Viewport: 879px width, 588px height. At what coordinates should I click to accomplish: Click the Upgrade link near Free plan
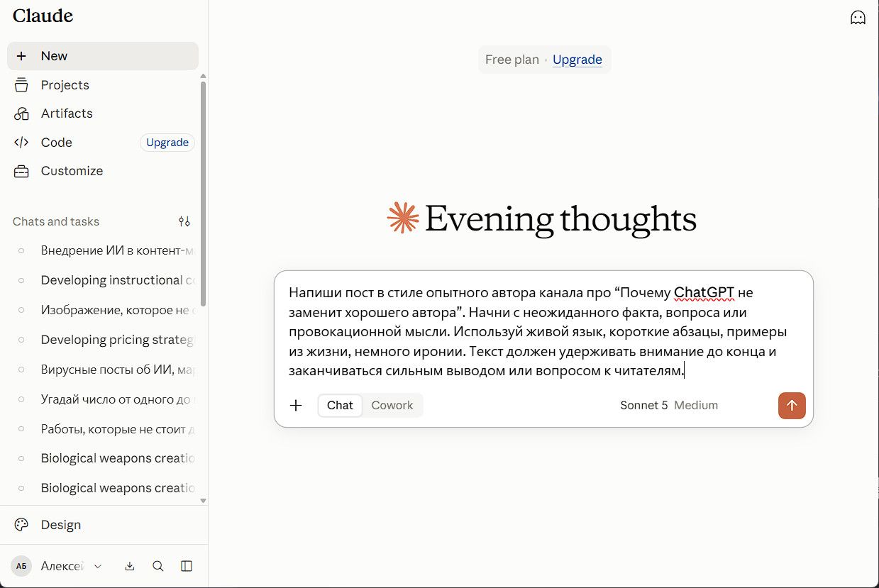577,60
